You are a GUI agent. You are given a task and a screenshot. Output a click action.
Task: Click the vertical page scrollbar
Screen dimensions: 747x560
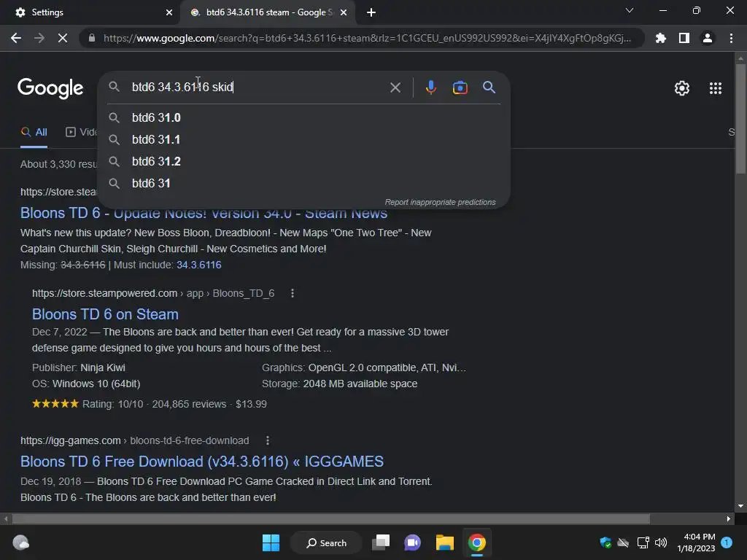tap(740, 119)
